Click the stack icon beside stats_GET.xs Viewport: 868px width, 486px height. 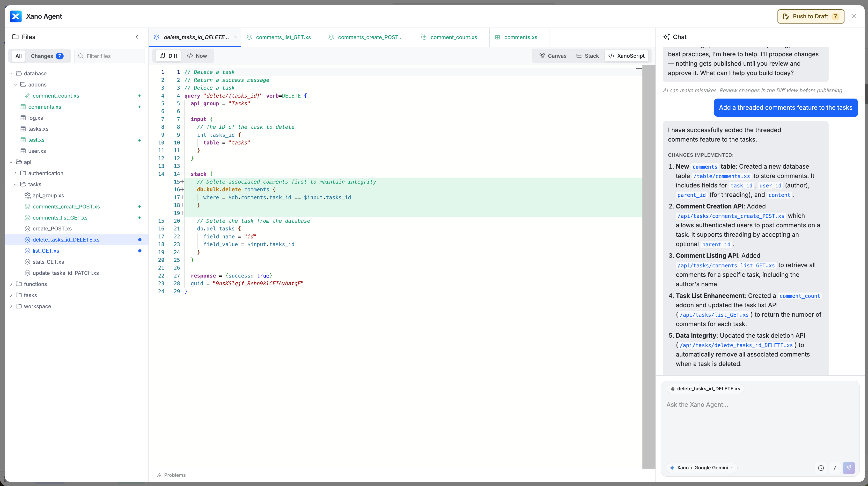click(x=27, y=262)
